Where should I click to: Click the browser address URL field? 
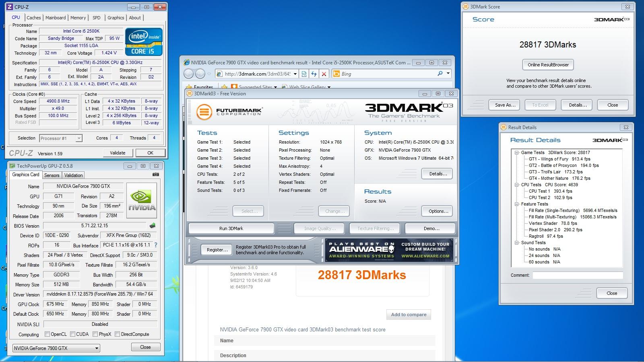(258, 74)
